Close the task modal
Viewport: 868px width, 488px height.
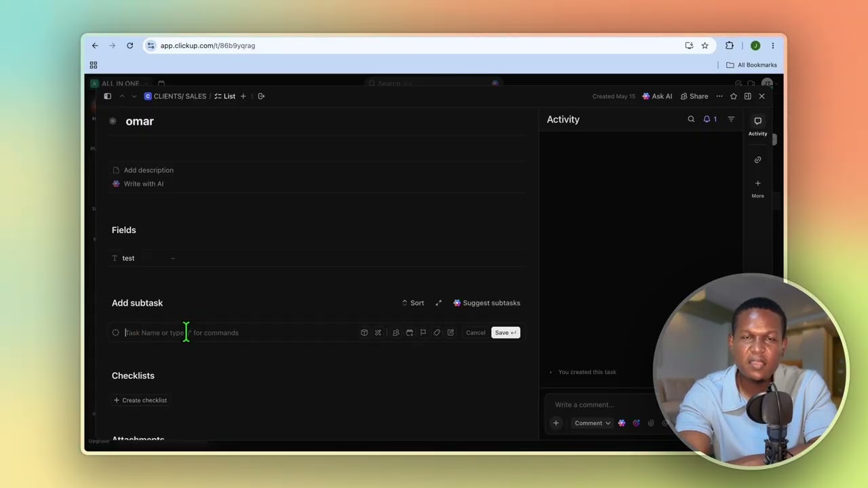tap(762, 96)
